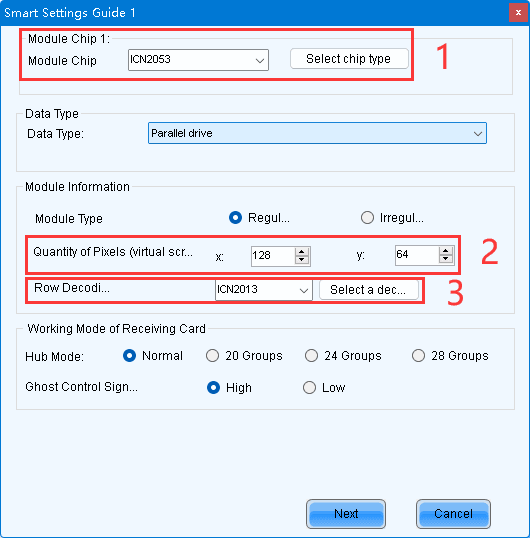Image resolution: width=530 pixels, height=538 pixels.
Task: Decrease the x pixel quantity with down arrow
Action: 302,260
